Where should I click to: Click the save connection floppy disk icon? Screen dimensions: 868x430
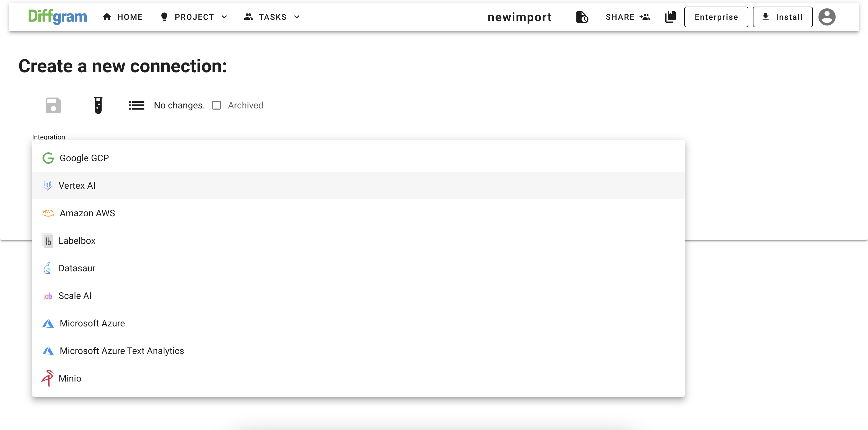[x=53, y=105]
